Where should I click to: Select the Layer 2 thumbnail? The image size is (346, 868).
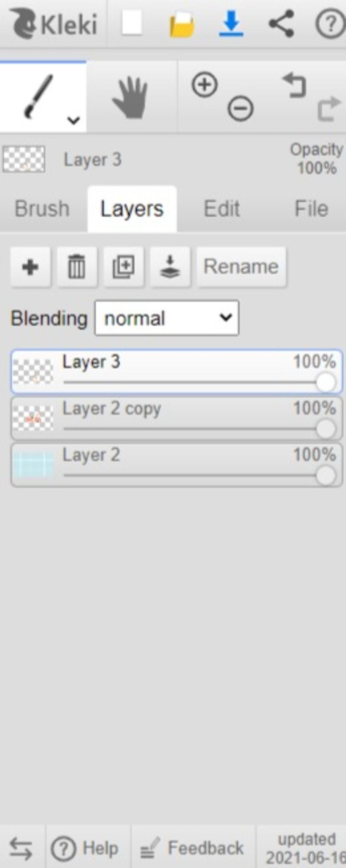(x=33, y=465)
